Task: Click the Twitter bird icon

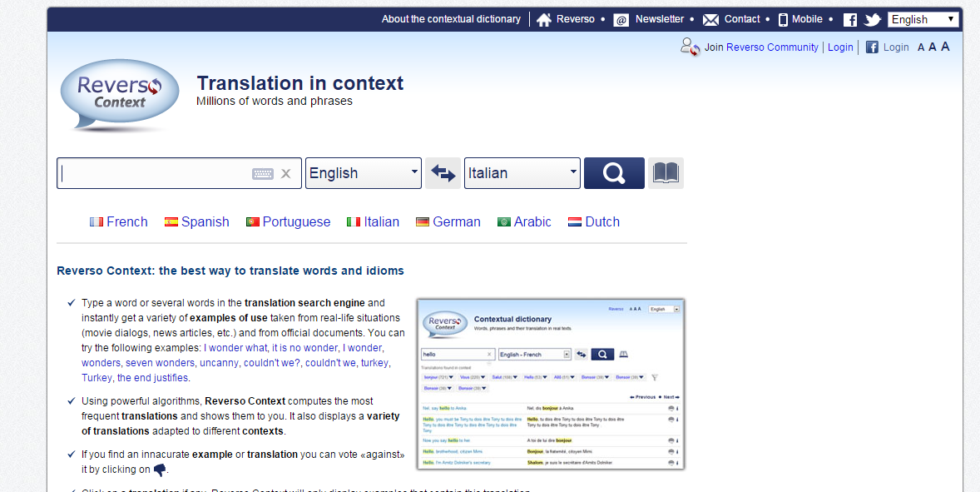Action: point(872,20)
